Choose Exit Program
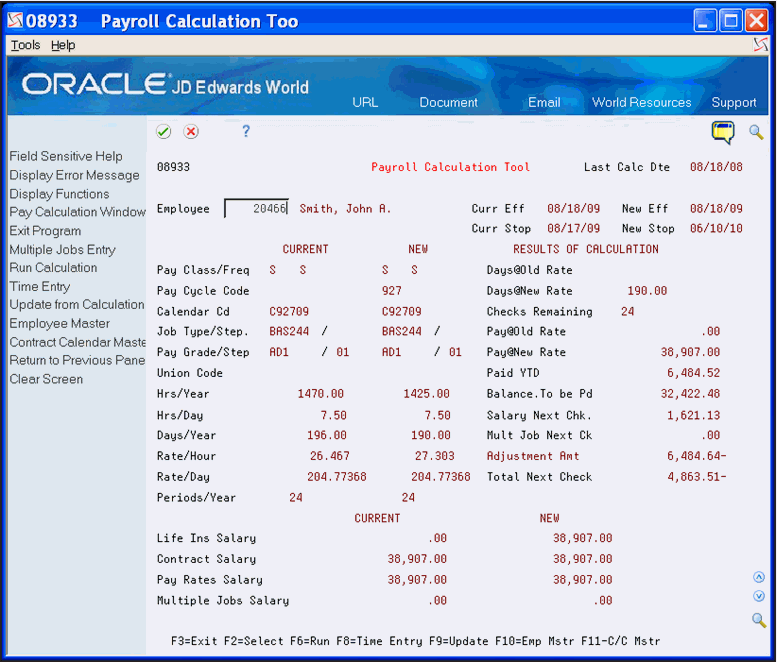Screen dimensions: 777x662 point(45,231)
